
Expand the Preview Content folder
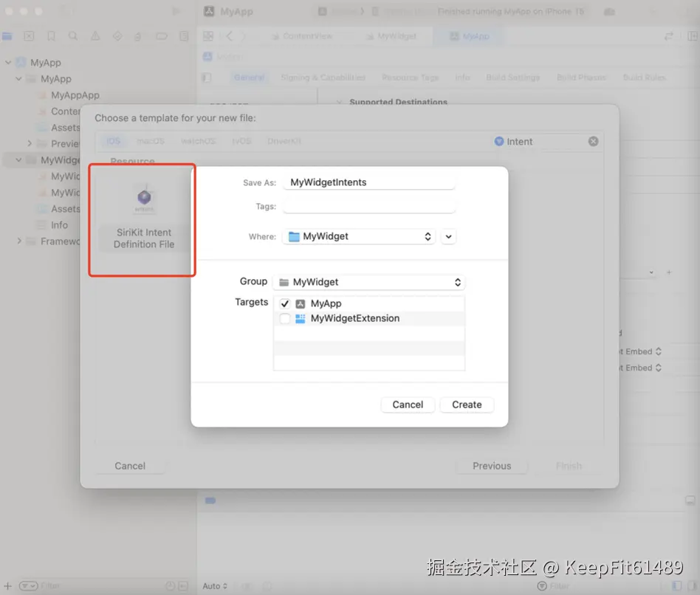[30, 144]
